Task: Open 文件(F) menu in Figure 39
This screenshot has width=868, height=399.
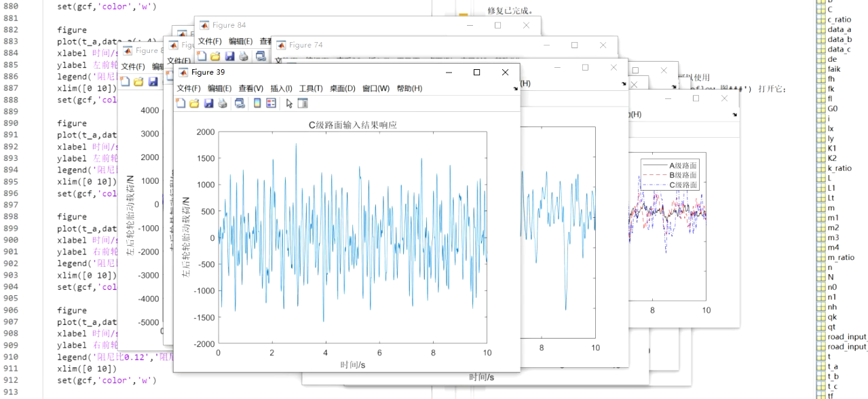Action: coord(189,88)
